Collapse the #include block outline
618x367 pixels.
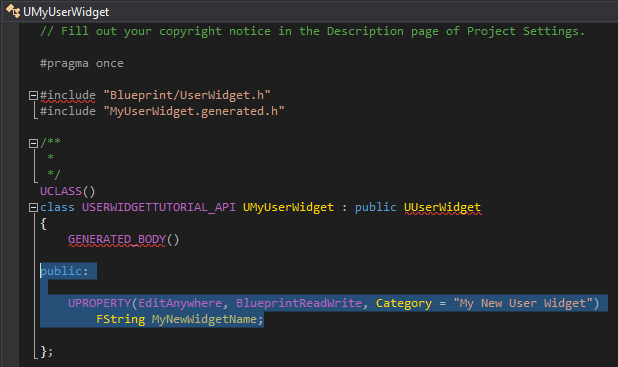pos(33,95)
